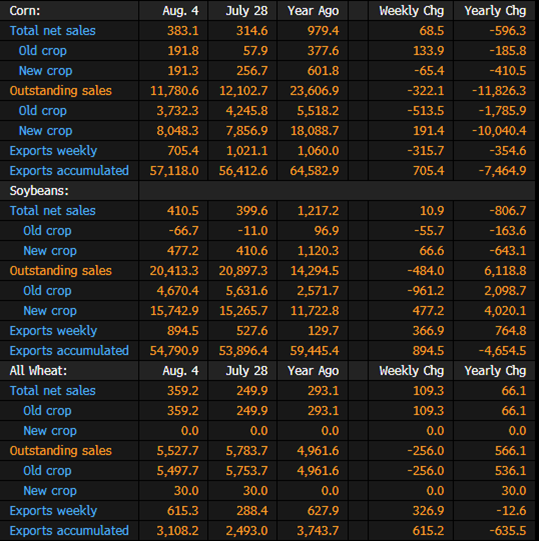Select soybeans exports accumulated value 54,790.9
Viewport: 540px width, 542px height.
click(x=174, y=351)
